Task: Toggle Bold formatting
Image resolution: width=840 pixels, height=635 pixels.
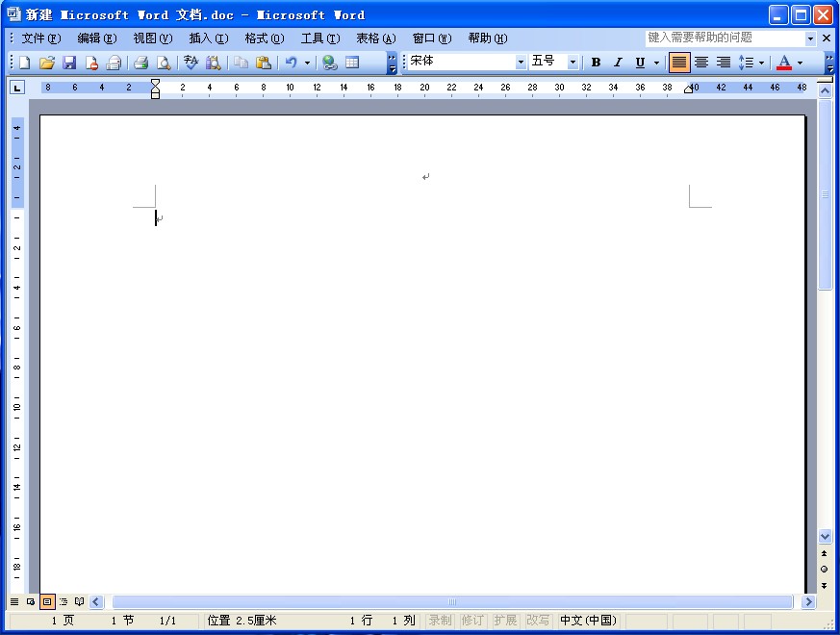Action: pyautogui.click(x=596, y=63)
